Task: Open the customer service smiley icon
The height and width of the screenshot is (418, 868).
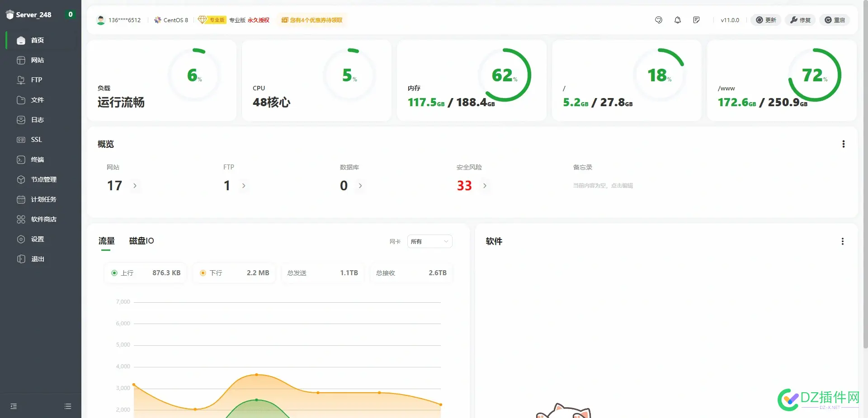Action: point(659,20)
